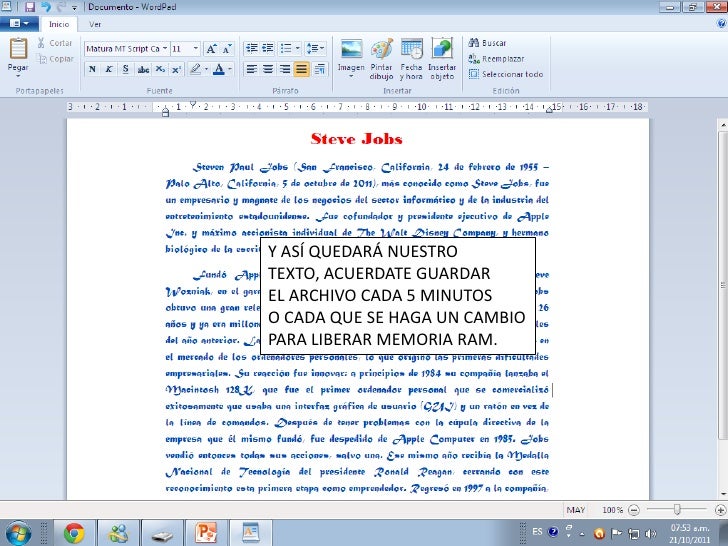
Task: Decrease paragraph indent
Action: coord(252,48)
